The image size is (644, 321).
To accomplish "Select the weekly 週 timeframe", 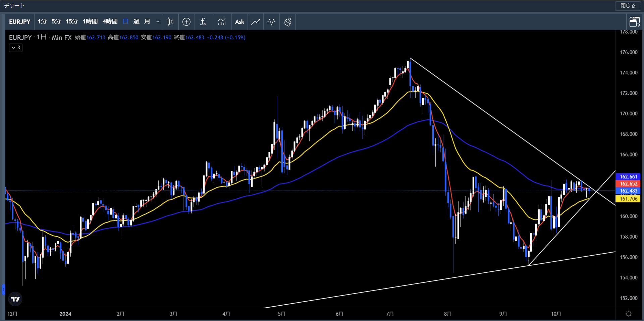I will 137,22.
